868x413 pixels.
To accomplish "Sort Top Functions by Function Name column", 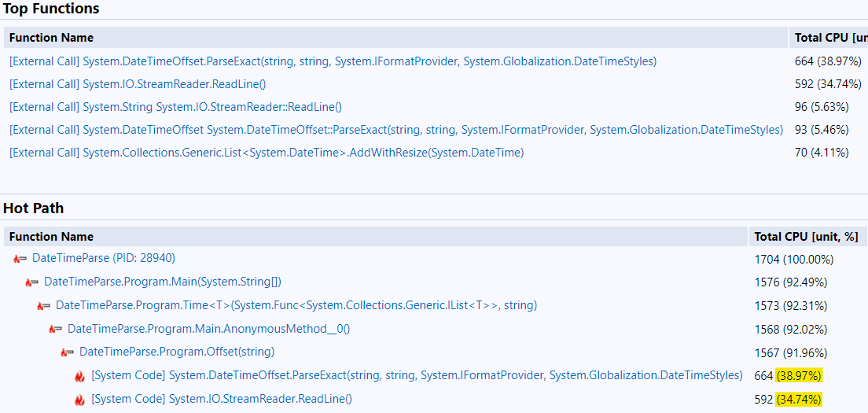I will click(x=51, y=38).
